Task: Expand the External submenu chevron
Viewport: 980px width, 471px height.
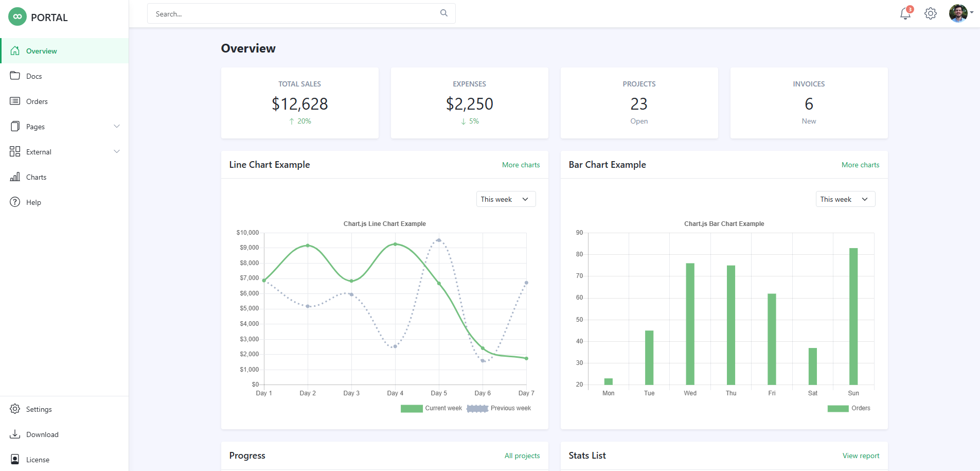Action: [117, 151]
